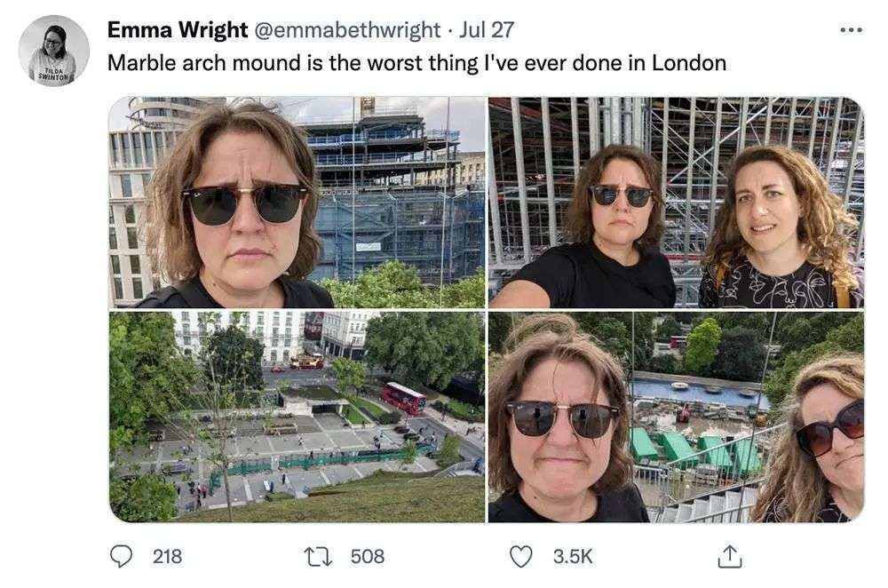Open the Emma Wright display name link

point(178,29)
